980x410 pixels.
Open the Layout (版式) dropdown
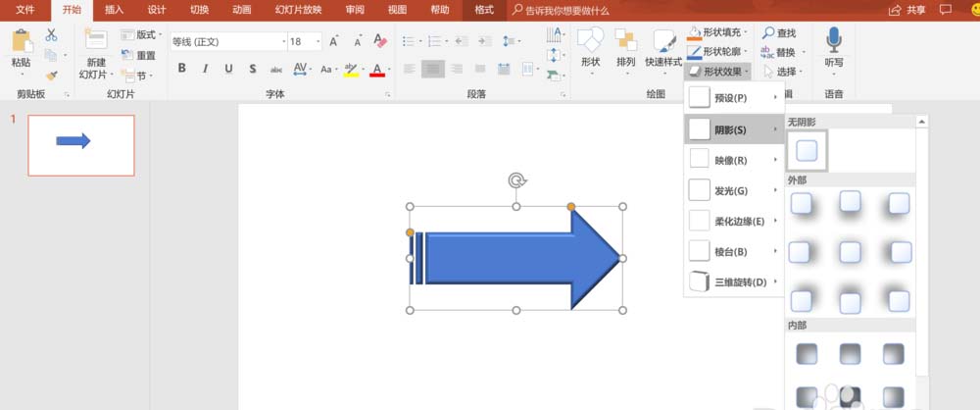coord(141,34)
